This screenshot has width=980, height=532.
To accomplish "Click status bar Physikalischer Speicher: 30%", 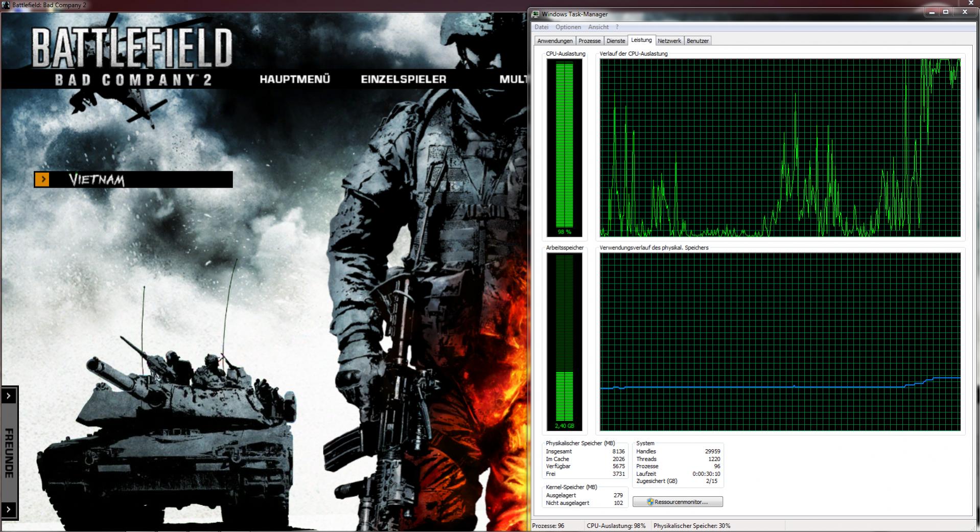I will pyautogui.click(x=692, y=526).
